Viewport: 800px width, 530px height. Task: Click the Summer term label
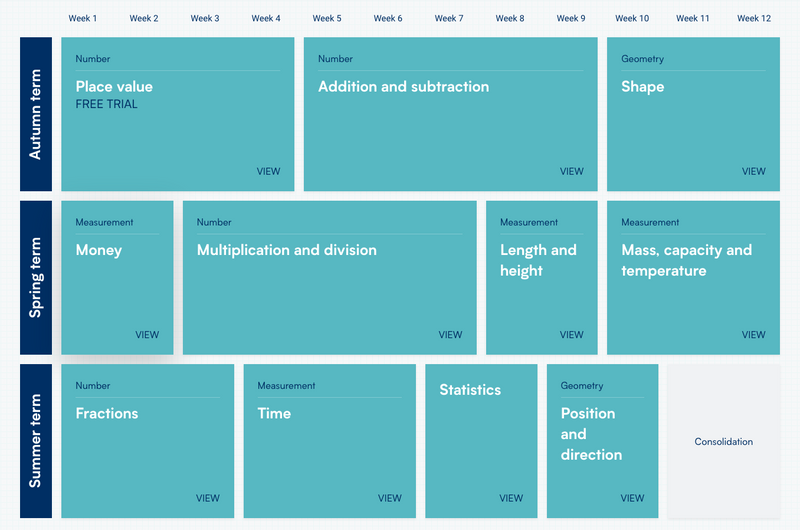(36, 441)
